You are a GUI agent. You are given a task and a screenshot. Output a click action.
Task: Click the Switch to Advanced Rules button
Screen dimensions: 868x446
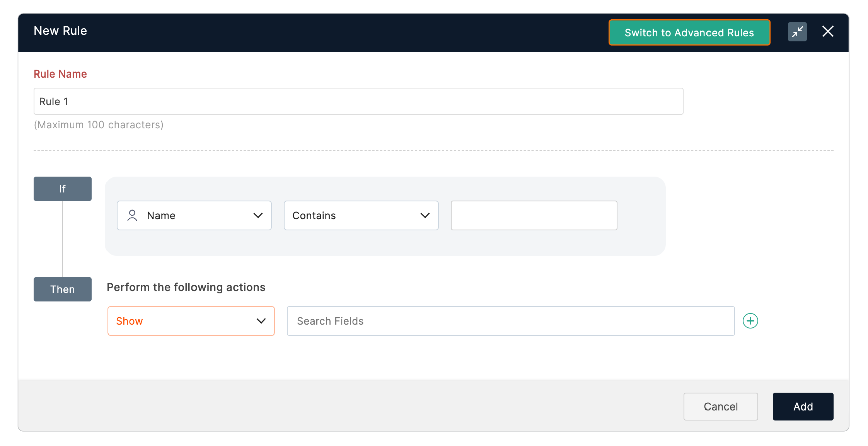689,33
